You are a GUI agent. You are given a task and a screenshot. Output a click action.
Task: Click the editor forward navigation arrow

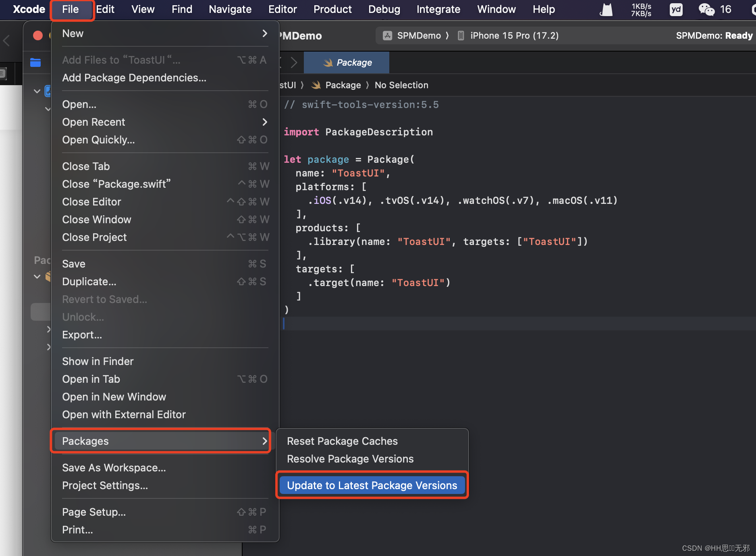point(294,62)
